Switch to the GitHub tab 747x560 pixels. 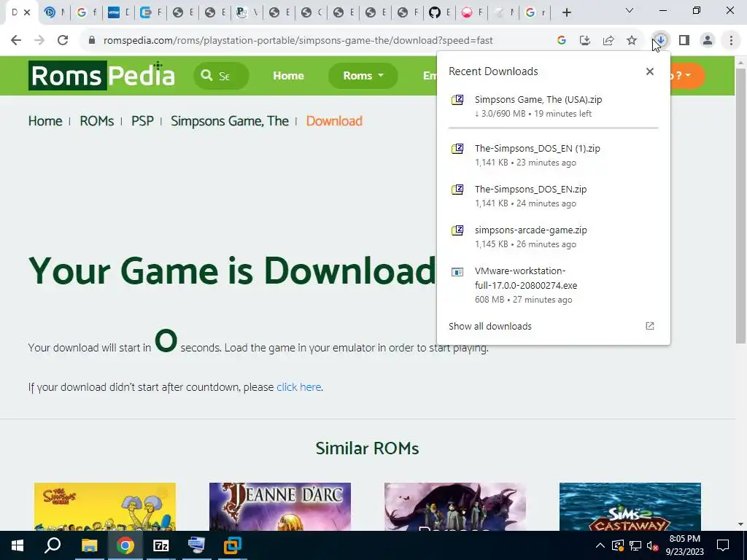[x=438, y=13]
